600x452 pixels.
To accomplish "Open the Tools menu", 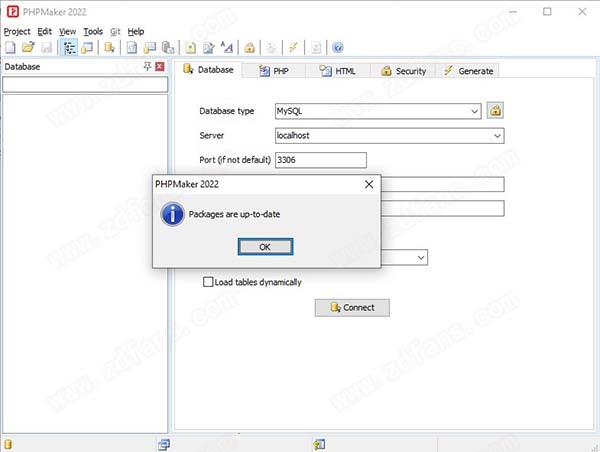I will coord(93,31).
